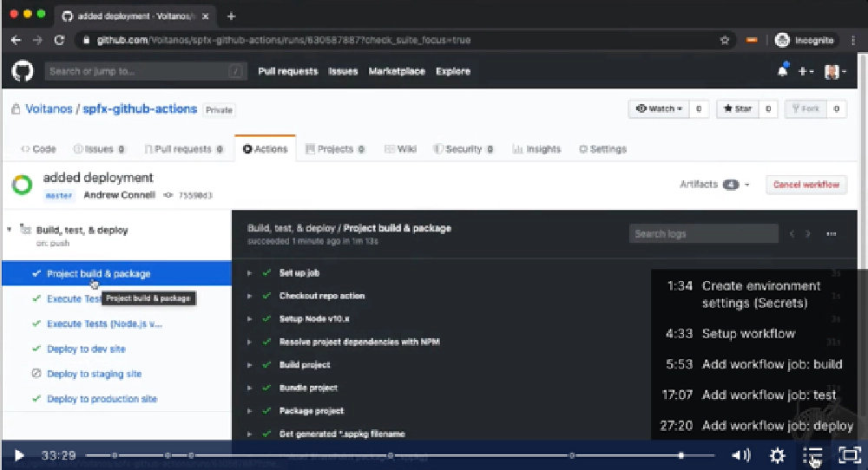Click the Fork button
This screenshot has width=868, height=470.
pos(806,109)
